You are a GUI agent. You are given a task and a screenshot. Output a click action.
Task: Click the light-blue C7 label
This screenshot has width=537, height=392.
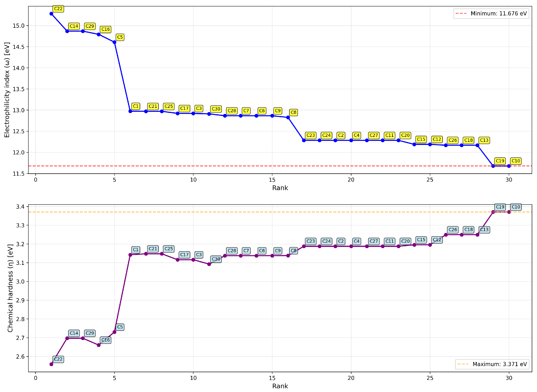coord(246,251)
